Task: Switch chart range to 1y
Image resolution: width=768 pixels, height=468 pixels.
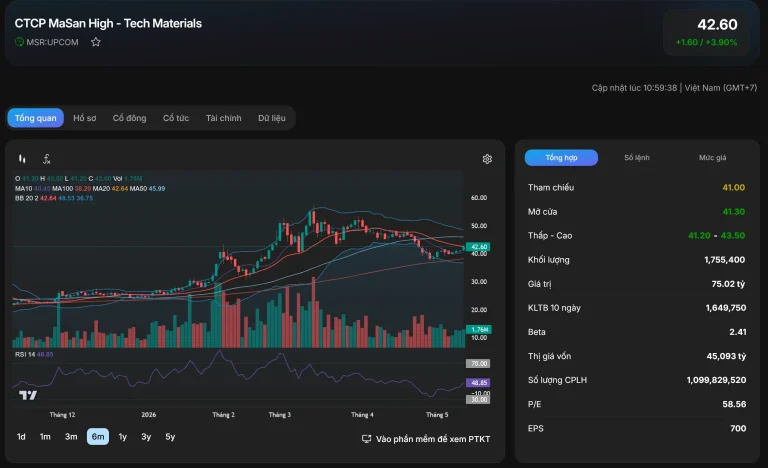Action: [x=122, y=437]
